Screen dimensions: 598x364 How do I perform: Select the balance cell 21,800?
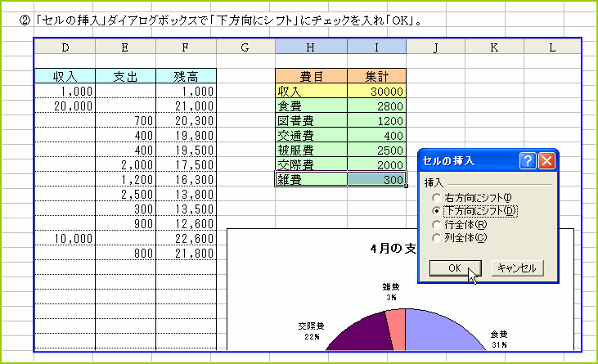pyautogui.click(x=187, y=253)
